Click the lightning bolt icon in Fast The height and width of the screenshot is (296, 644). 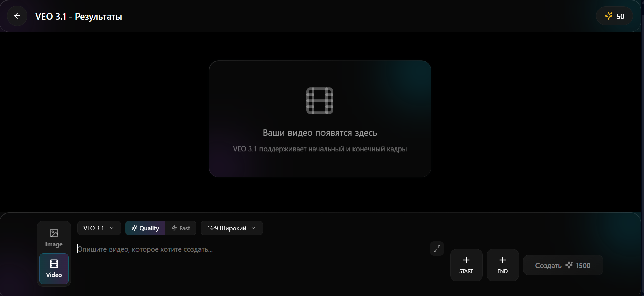click(x=174, y=228)
